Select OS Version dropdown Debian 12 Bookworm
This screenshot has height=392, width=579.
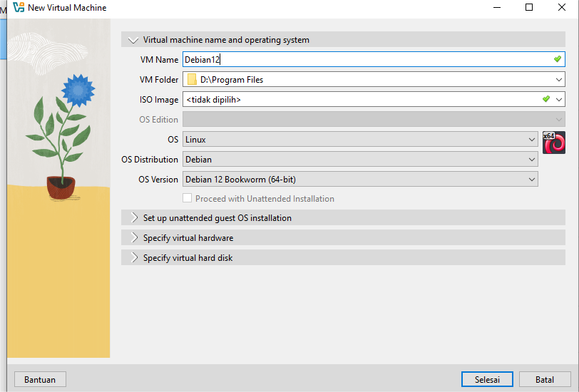click(x=360, y=180)
